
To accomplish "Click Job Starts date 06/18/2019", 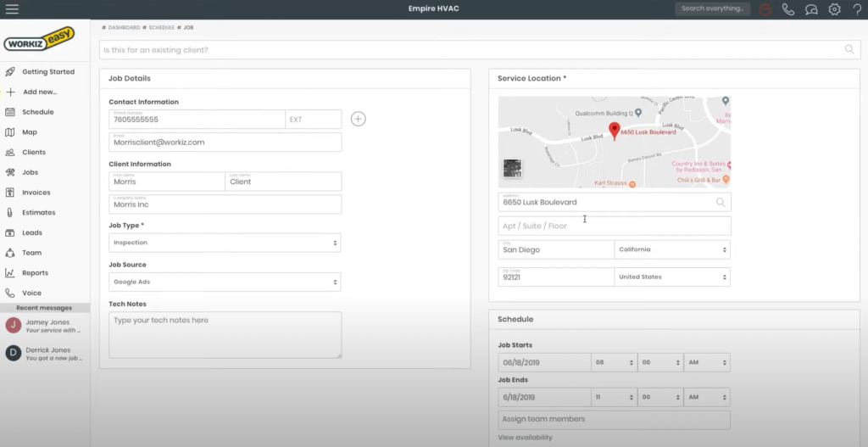I will click(544, 363).
